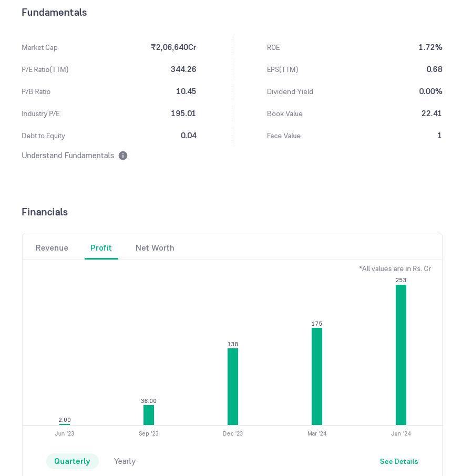Click the Sep '23 profit bar
Image resolution: width=452 pixels, height=476 pixels.
tap(149, 415)
